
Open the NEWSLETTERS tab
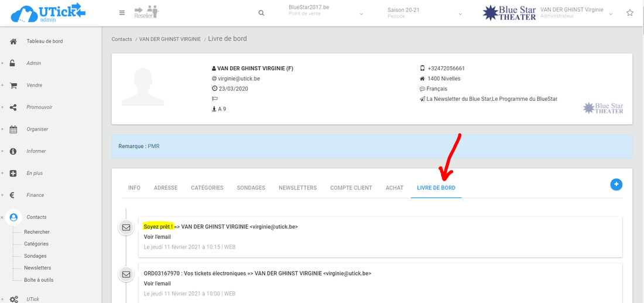point(297,188)
